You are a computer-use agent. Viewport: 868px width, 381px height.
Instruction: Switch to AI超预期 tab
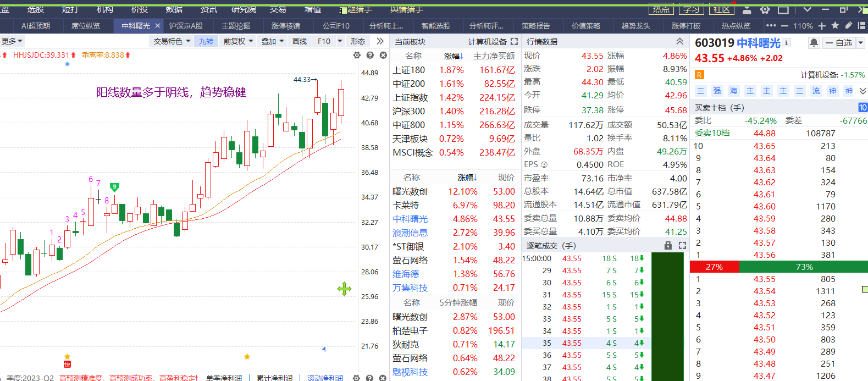coord(35,26)
